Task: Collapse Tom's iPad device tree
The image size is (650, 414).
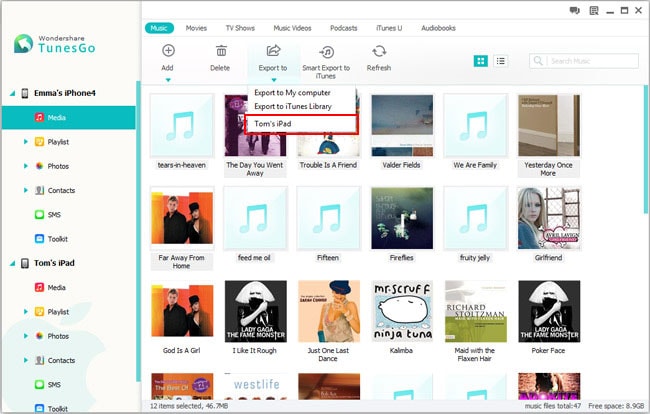Action: 12,264
